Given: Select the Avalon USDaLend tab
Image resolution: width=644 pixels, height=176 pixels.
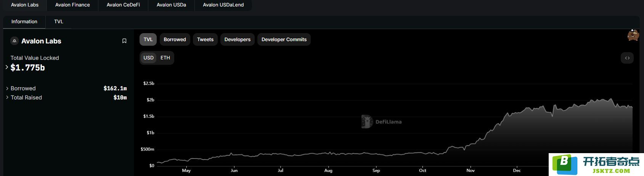Looking at the screenshot, I should click(223, 5).
